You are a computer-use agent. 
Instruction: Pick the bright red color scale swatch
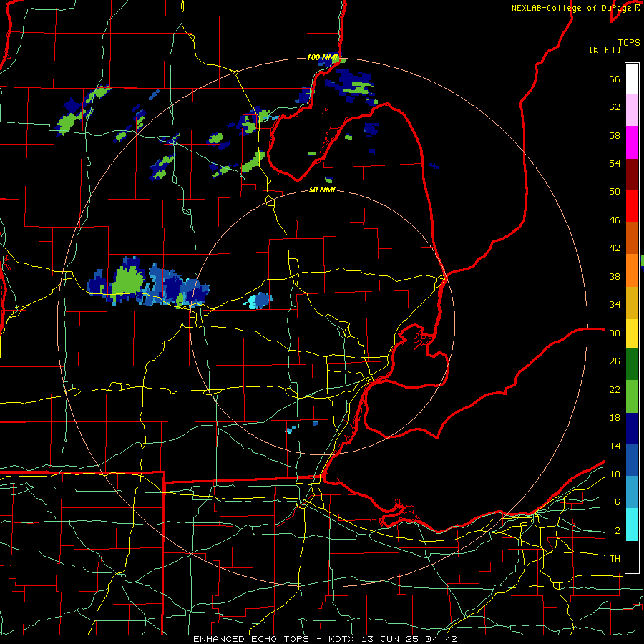click(632, 206)
